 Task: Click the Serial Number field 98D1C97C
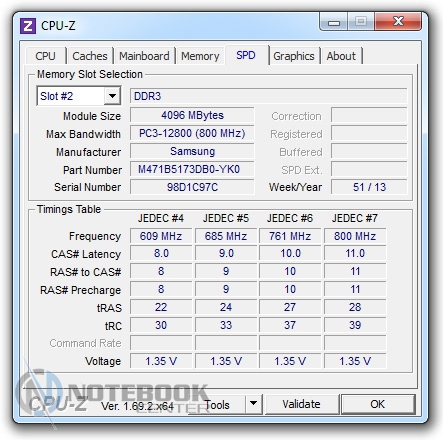tap(192, 187)
